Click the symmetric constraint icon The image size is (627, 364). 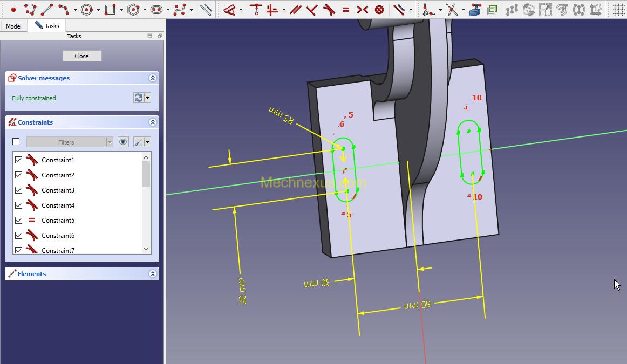coord(363,9)
